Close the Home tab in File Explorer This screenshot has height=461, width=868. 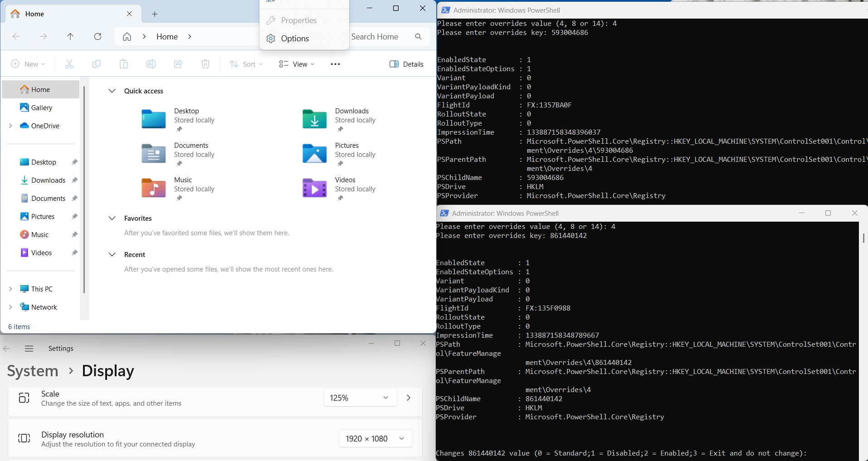tap(129, 14)
